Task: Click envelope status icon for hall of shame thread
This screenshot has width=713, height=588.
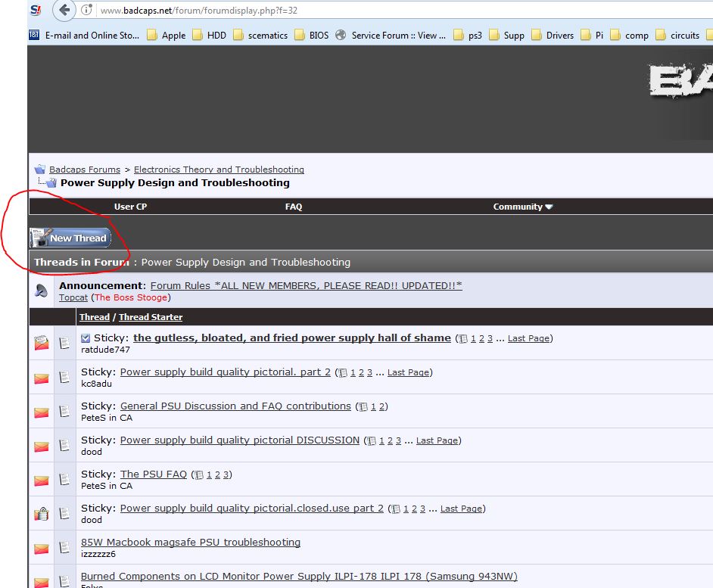Action: (x=42, y=343)
